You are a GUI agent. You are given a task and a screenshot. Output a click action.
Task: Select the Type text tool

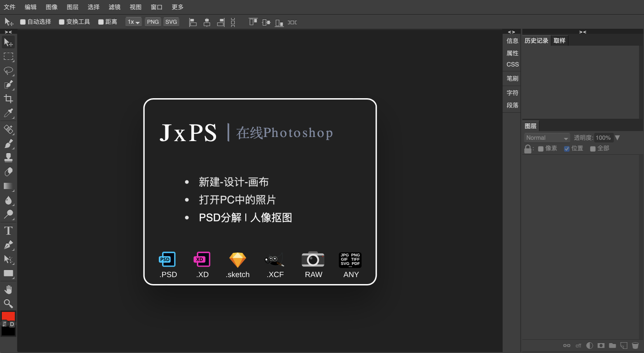click(x=8, y=231)
